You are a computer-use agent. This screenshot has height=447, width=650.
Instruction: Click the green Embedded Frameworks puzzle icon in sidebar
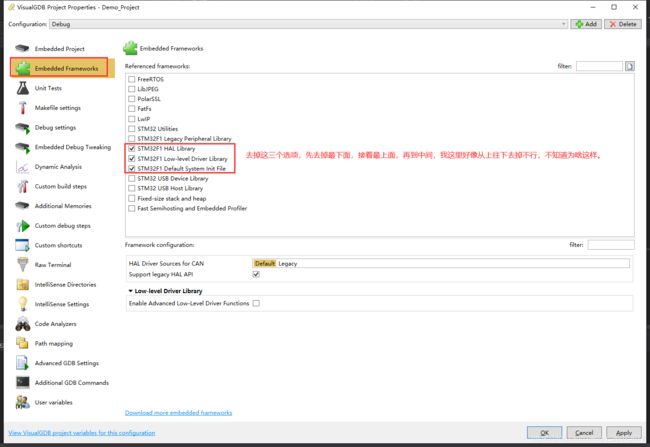click(x=23, y=68)
